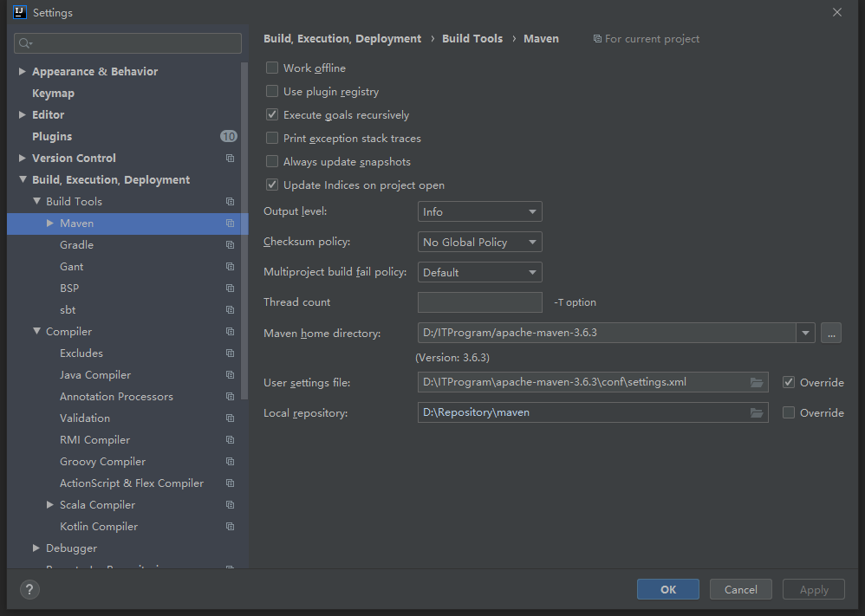Select Annotation Processors settings
865x616 pixels.
(116, 397)
